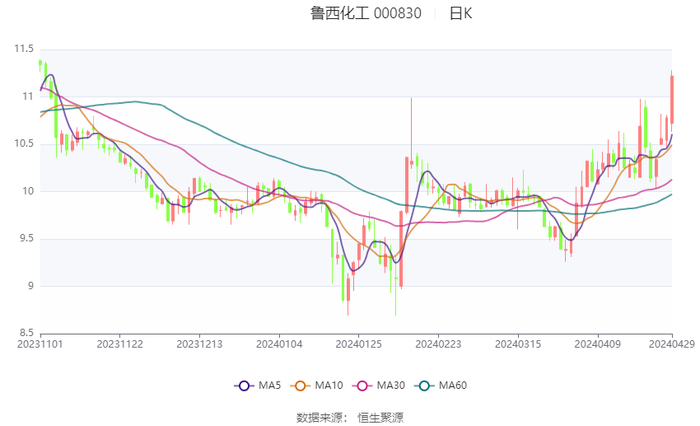Click the 日K label in title

(461, 13)
